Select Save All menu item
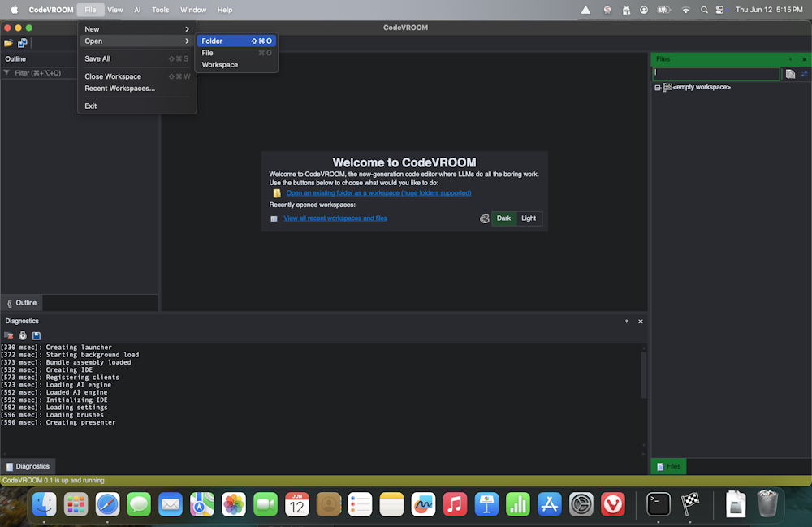Image resolution: width=812 pixels, height=527 pixels. point(136,58)
